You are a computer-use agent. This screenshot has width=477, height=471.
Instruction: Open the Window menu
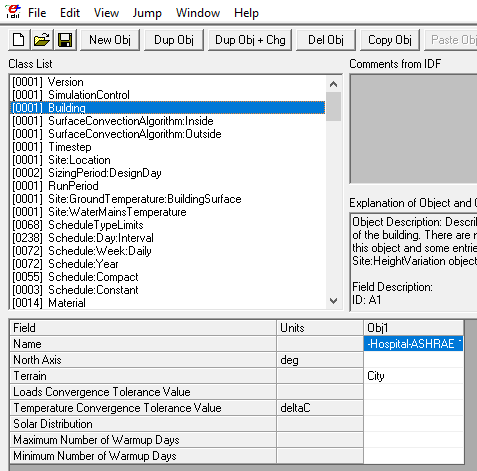coord(198,13)
